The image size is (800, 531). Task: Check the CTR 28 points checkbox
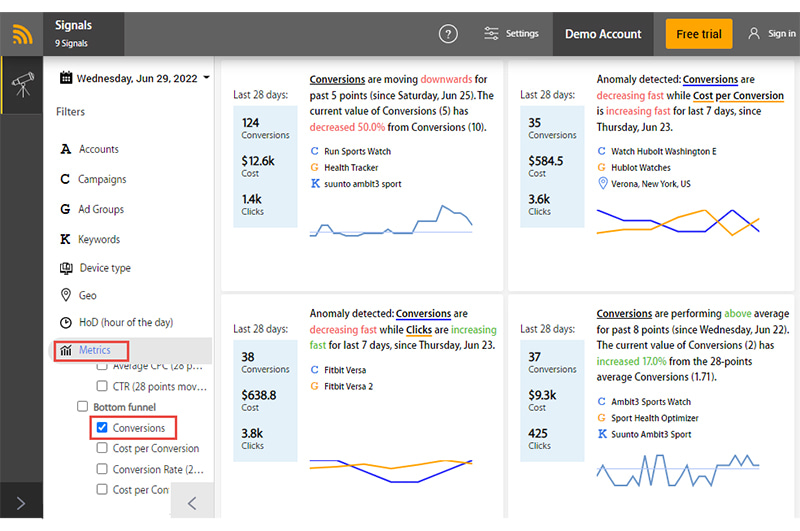pyautogui.click(x=102, y=386)
